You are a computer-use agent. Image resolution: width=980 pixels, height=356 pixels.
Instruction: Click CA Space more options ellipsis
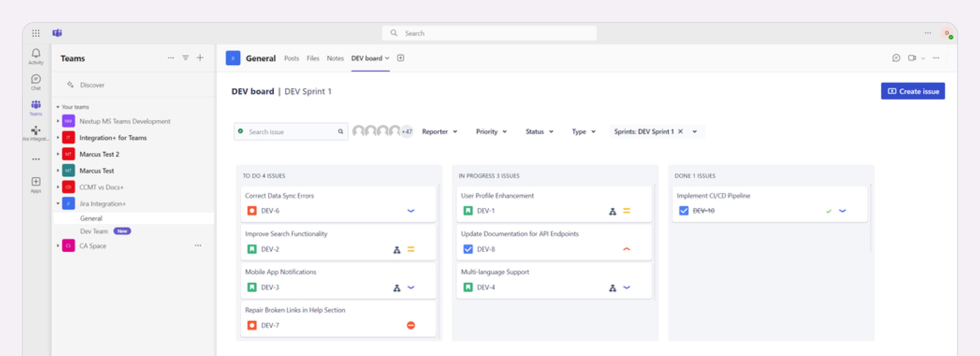(198, 246)
